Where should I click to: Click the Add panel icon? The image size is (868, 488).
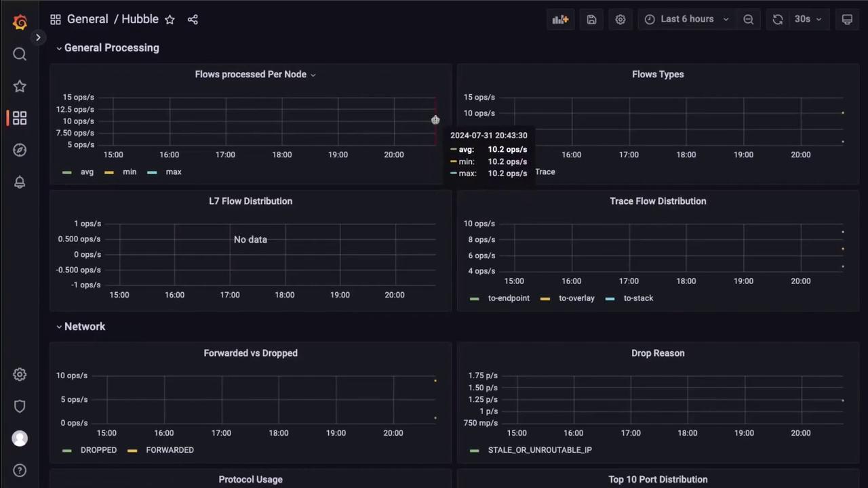[x=560, y=20]
